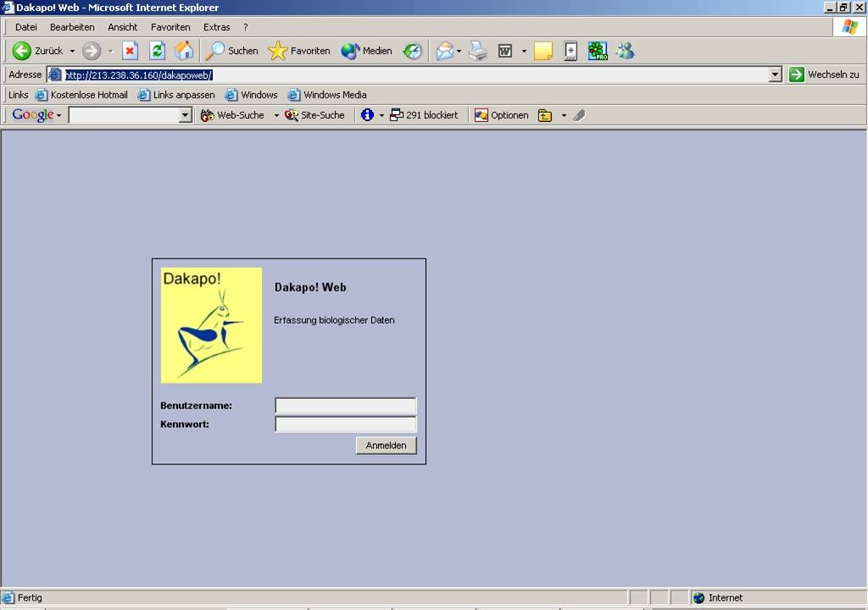The image size is (868, 610).
Task: Click the 291 blockiert popup blocker
Action: [424, 115]
